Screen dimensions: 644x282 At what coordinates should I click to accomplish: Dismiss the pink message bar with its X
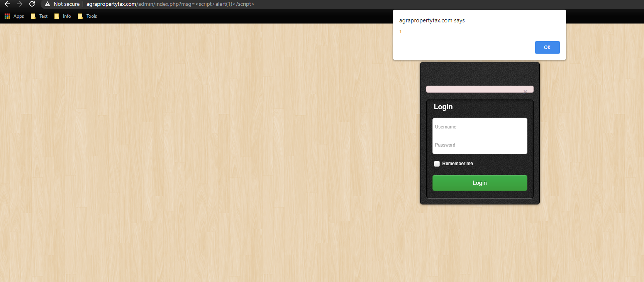click(525, 91)
